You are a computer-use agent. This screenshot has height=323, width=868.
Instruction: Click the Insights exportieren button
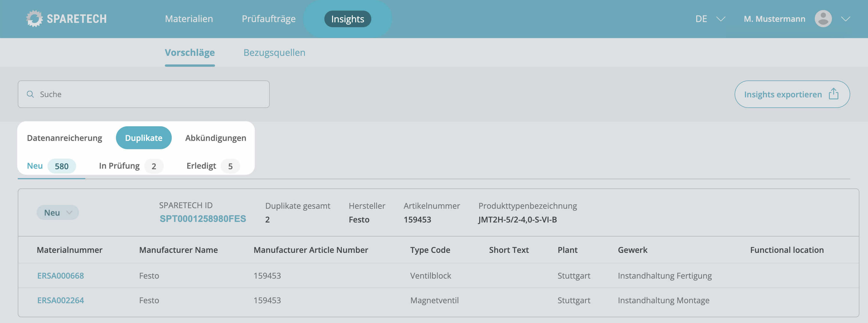coord(792,94)
